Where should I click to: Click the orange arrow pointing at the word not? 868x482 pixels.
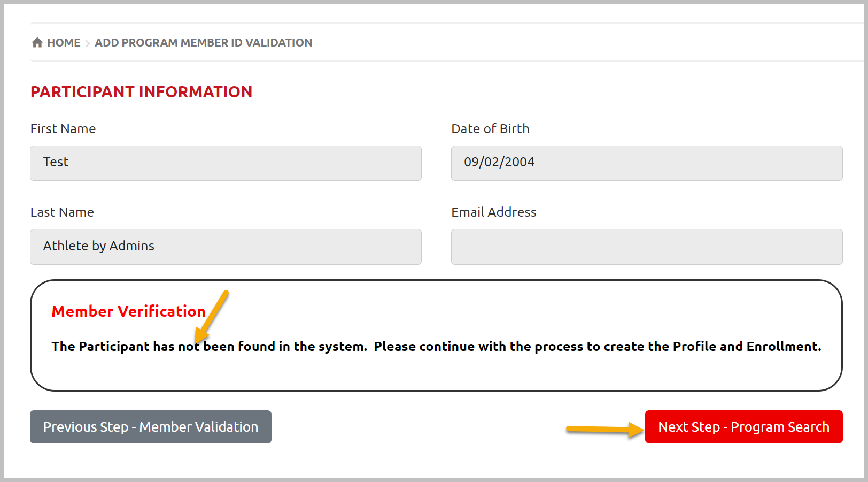point(212,316)
